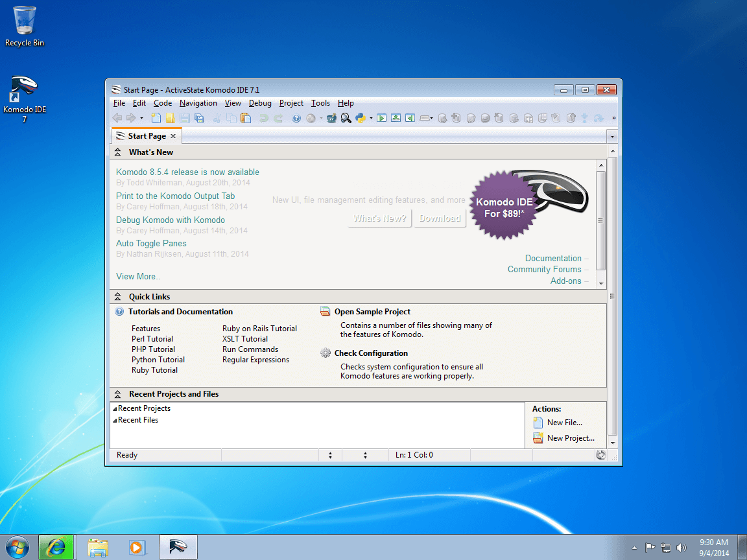
Task: Click the Forward navigation arrow in toolbar
Action: 131,118
